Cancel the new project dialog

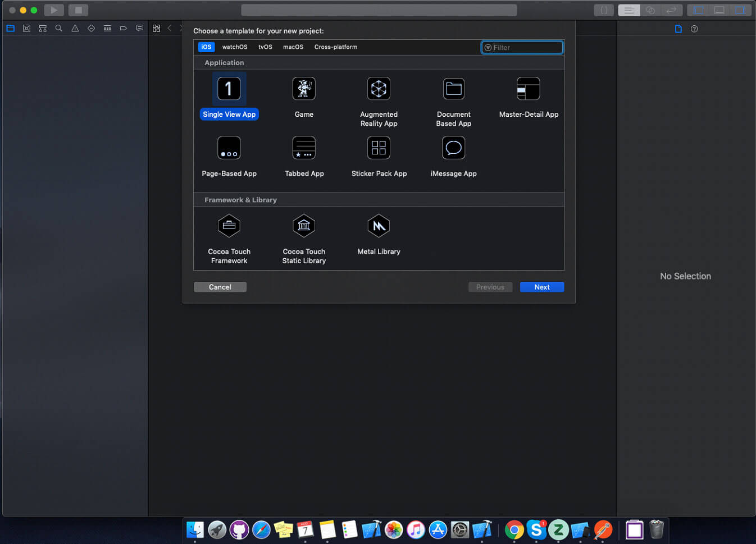[x=220, y=287]
